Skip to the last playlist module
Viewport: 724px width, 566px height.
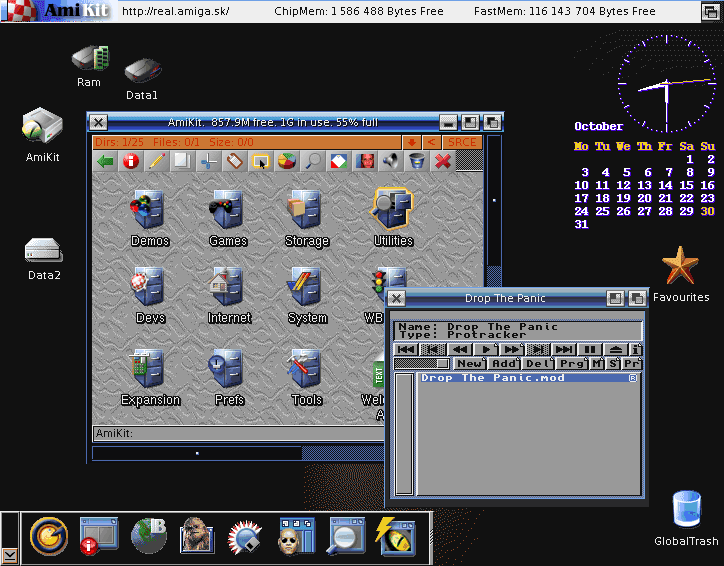564,349
